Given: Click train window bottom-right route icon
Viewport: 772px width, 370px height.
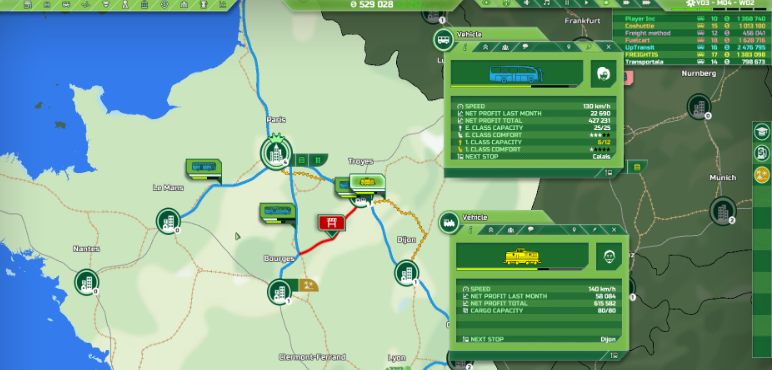Looking at the screenshot, I should pyautogui.click(x=614, y=355).
